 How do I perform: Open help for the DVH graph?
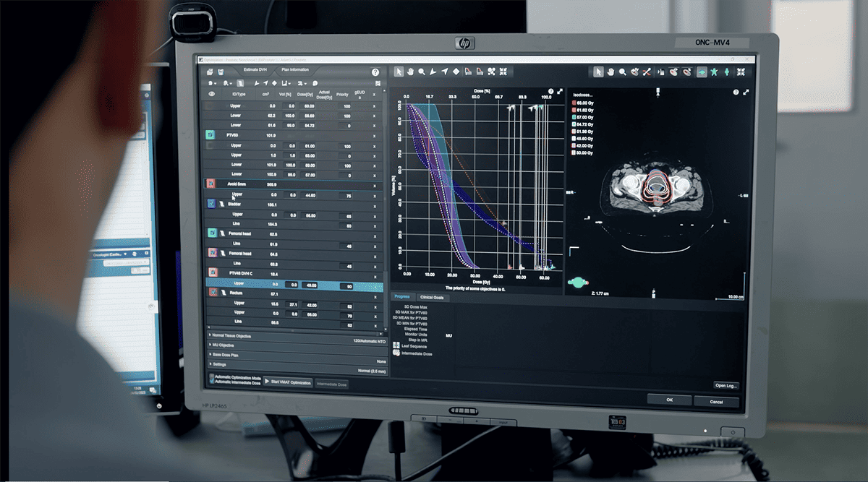550,92
